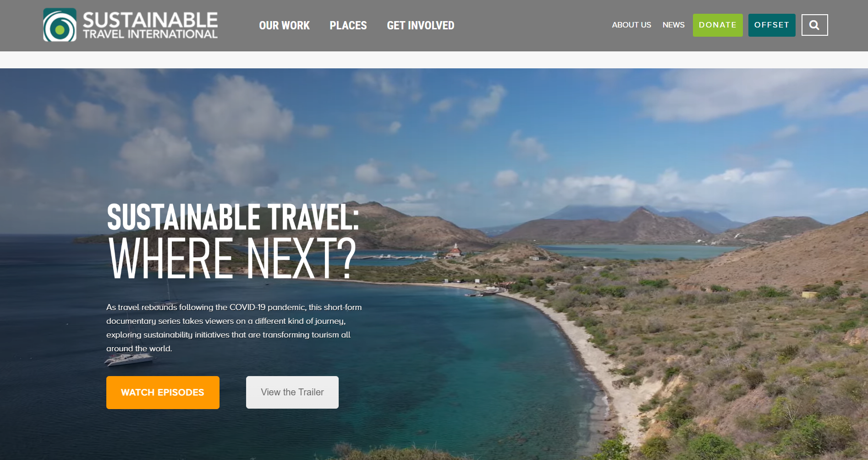868x460 pixels.
Task: Select the View the Trailer button
Action: 292,392
